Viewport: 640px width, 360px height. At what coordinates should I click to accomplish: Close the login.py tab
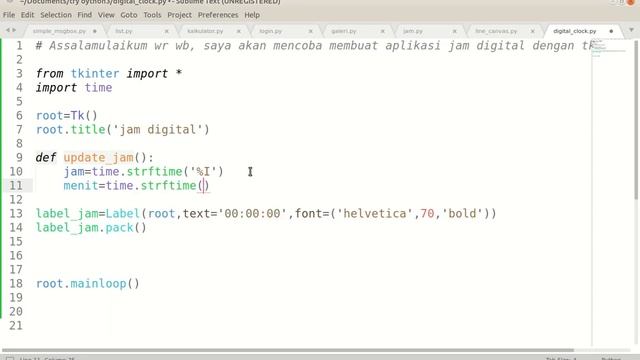(311, 31)
